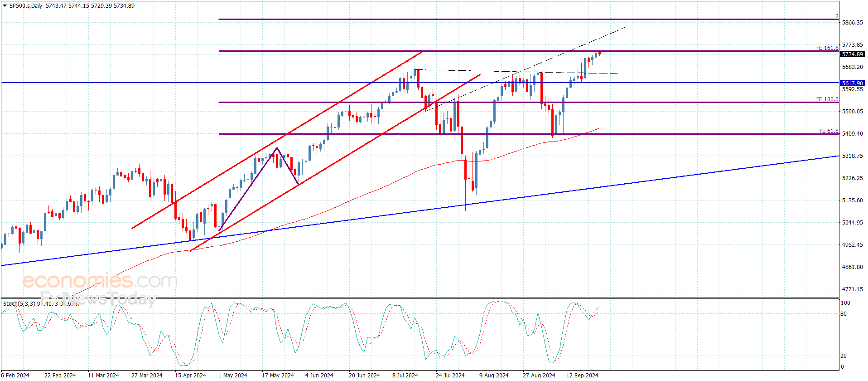Click price axis value 5500.05
Screen dimensions: 868x381
852,112
